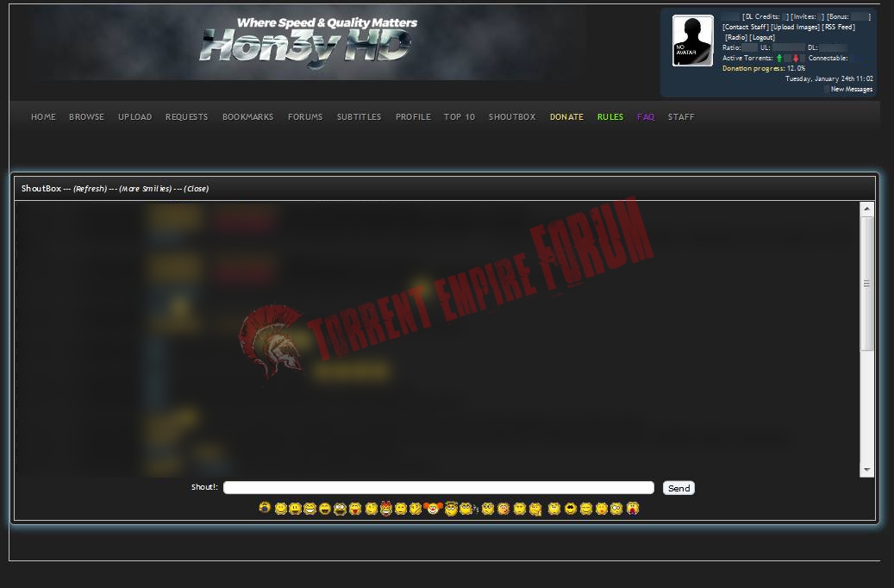Screen dimensions: 894x588
Task: Open the Shoutbox nav item
Action: (x=512, y=117)
